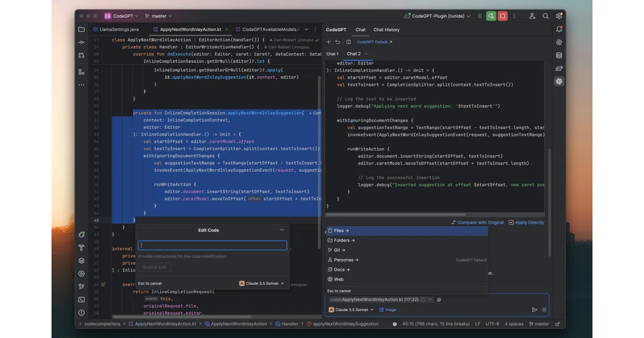Open the Gradle elephant icon in right sidebar
The image size is (644, 338).
(559, 69)
